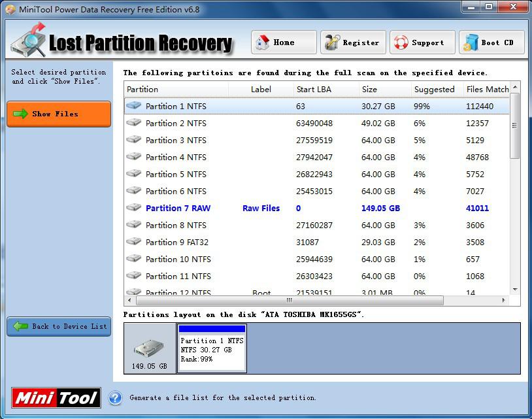Click drive icon of Partition 6 NTFS

point(134,190)
